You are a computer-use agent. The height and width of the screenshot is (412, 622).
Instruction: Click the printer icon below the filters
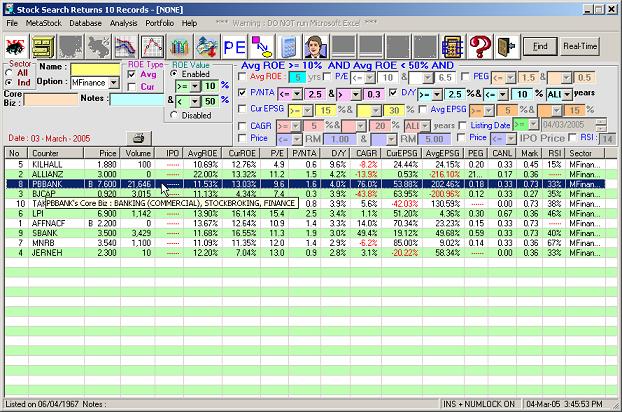pyautogui.click(x=138, y=137)
